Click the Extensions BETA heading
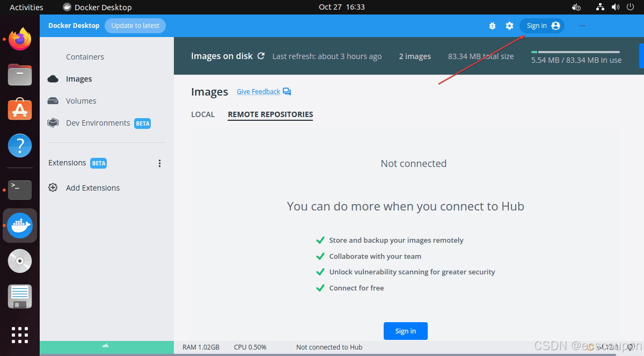 point(77,163)
